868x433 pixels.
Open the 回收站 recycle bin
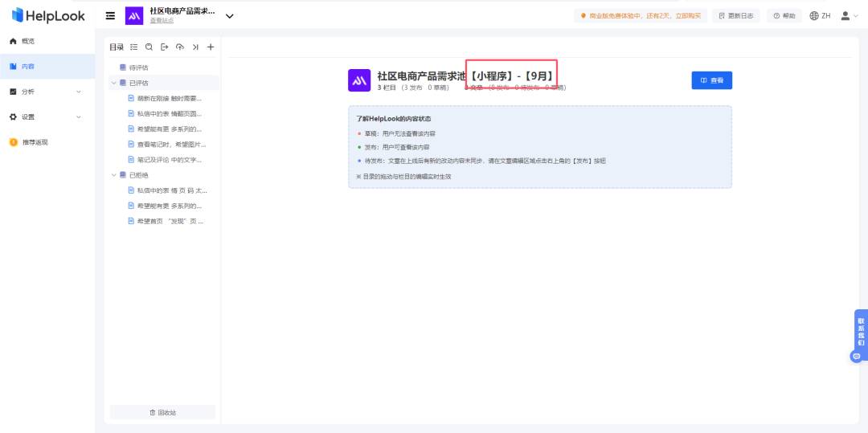coord(162,413)
